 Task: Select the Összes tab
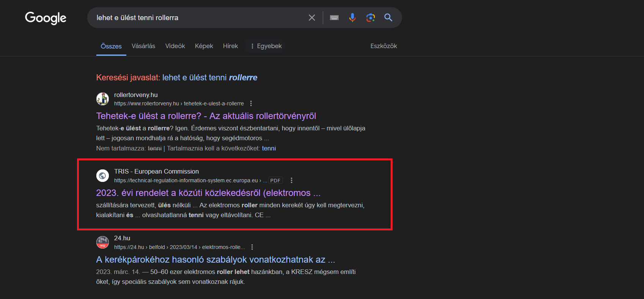(111, 46)
